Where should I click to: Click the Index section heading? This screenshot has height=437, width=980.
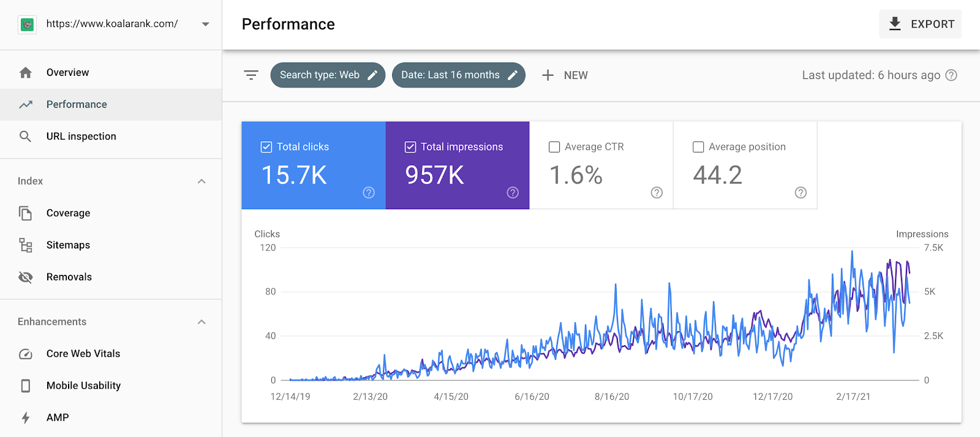click(x=30, y=181)
